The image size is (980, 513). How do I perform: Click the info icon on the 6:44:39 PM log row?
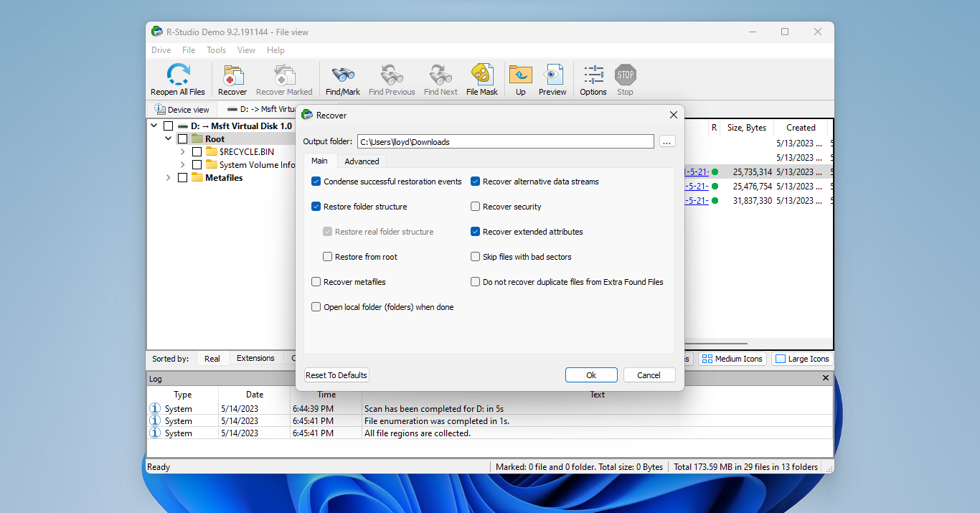click(155, 408)
